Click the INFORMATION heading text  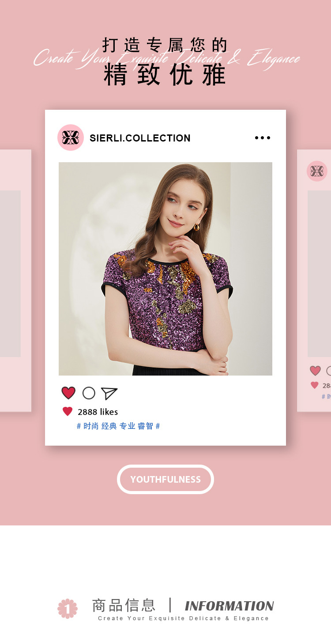pos(229,606)
